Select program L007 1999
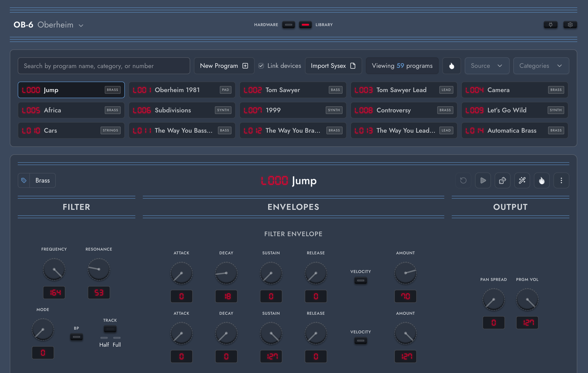The image size is (588, 373). click(x=293, y=110)
